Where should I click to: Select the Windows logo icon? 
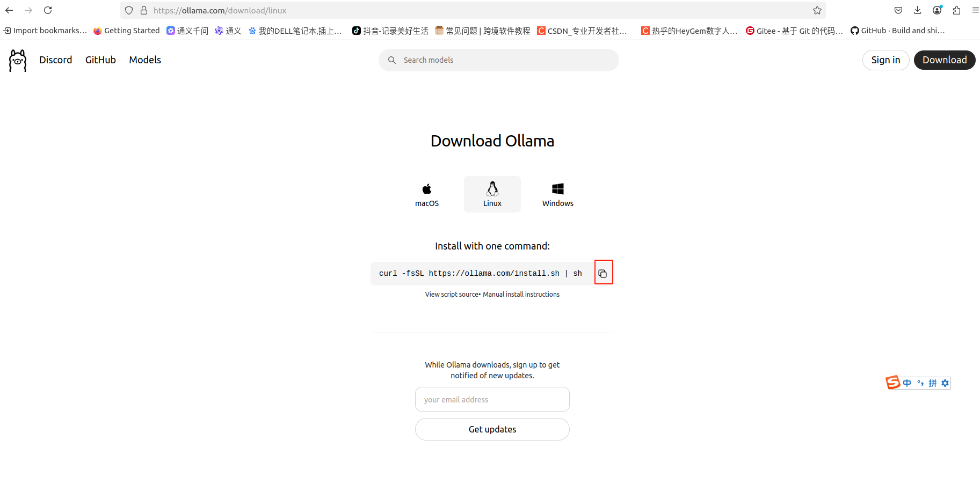tap(558, 189)
